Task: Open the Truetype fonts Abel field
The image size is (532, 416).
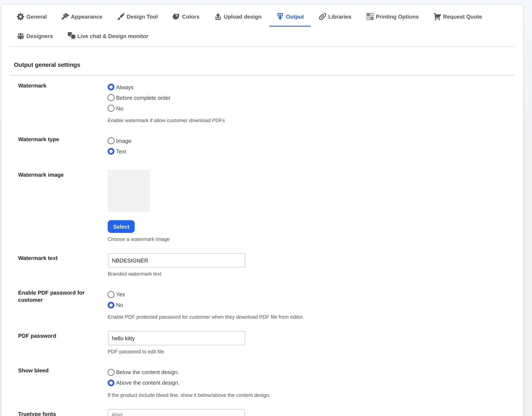Action: click(176, 413)
